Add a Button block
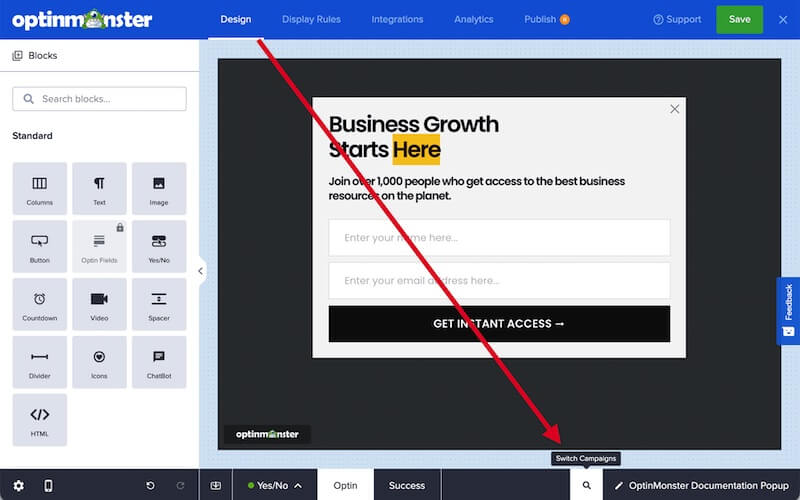The height and width of the screenshot is (500, 800). click(x=40, y=246)
